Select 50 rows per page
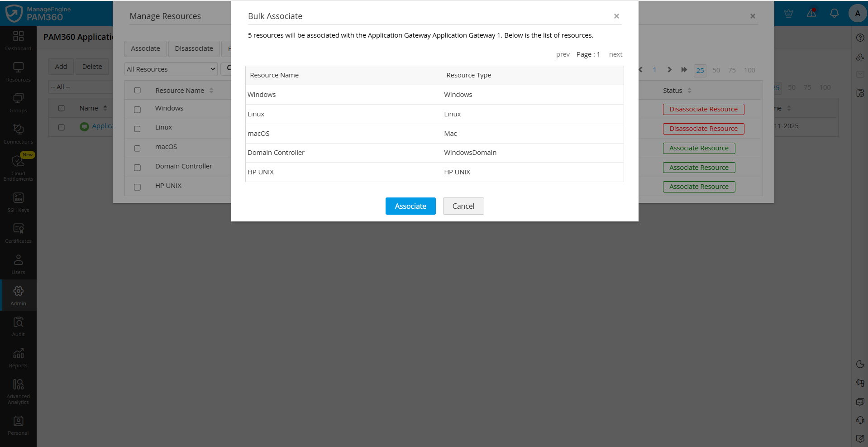 (716, 70)
